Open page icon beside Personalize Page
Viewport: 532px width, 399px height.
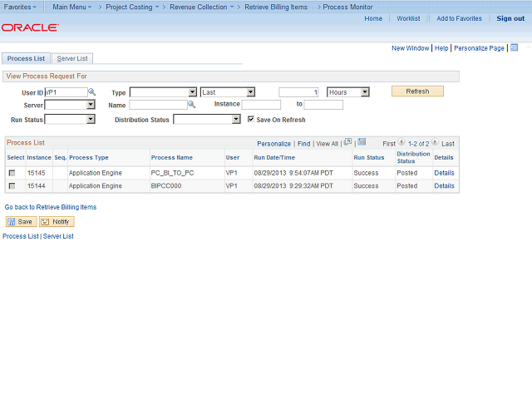tap(515, 47)
